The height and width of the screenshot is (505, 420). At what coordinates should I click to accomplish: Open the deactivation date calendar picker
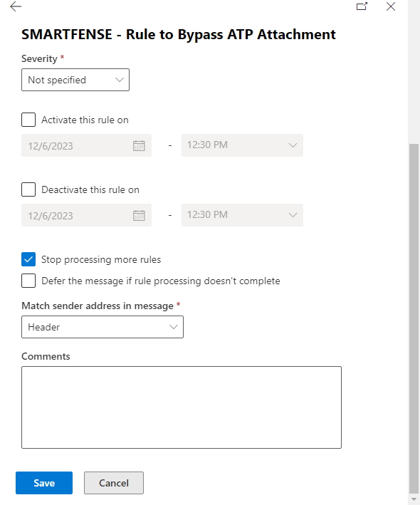(139, 216)
